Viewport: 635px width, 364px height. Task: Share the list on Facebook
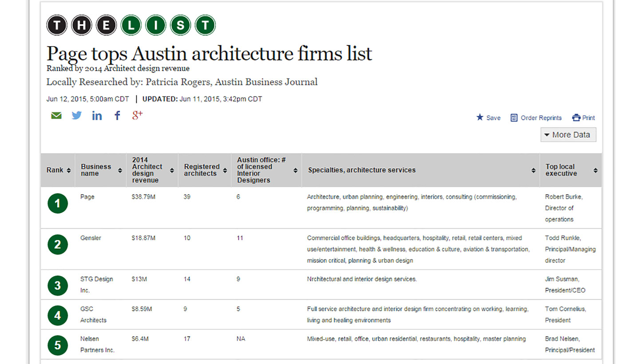point(117,116)
